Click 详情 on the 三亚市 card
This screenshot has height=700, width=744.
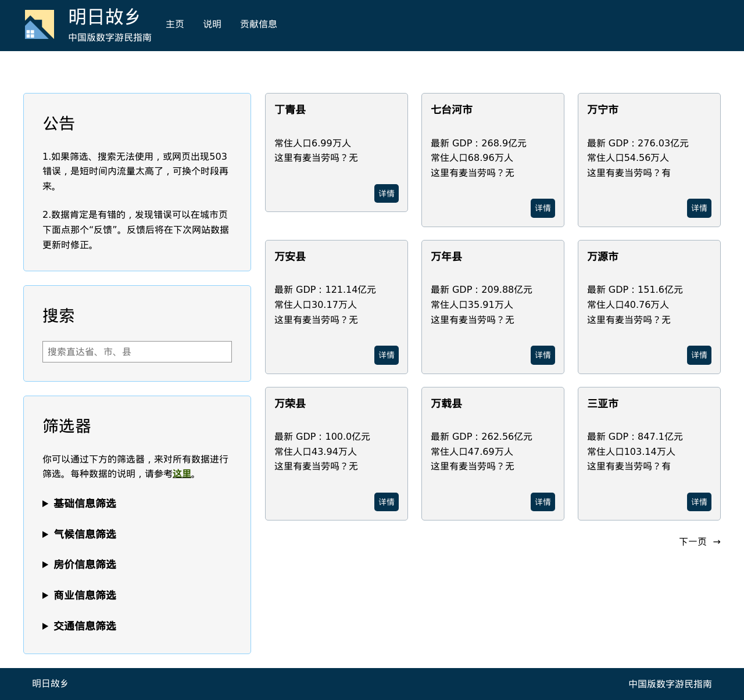pyautogui.click(x=699, y=502)
